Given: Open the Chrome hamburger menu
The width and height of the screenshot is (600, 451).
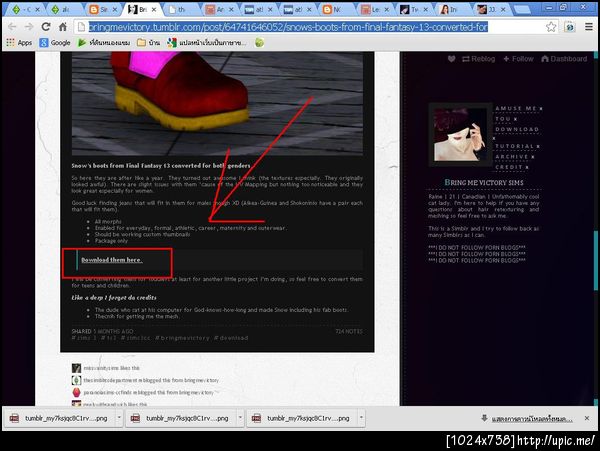Looking at the screenshot, I should pos(589,27).
